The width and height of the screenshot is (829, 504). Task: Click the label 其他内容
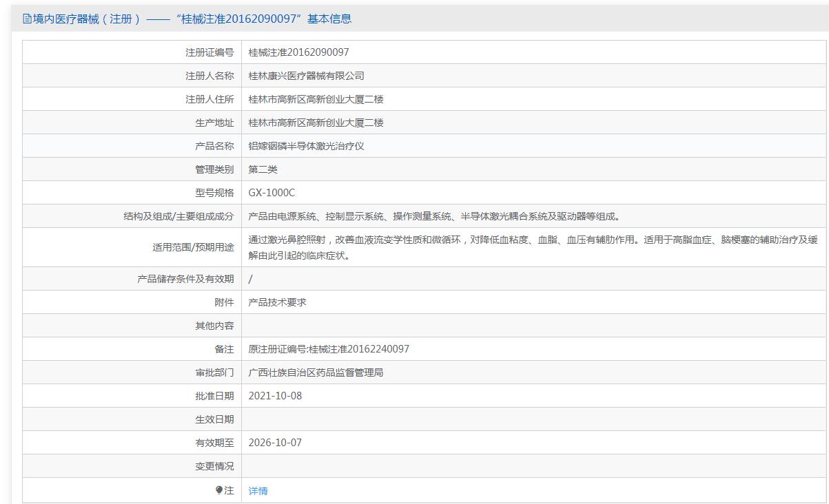[214, 326]
